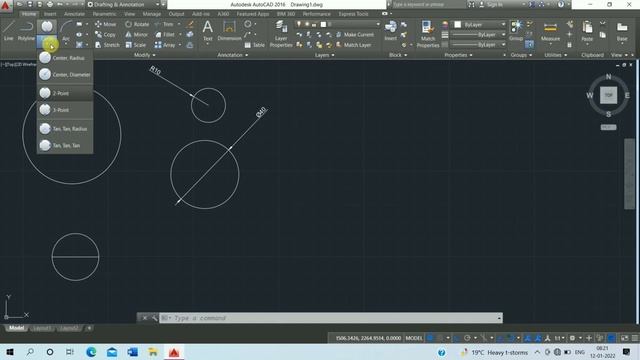Click the Measure tool
The image size is (640, 360).
[550, 31]
